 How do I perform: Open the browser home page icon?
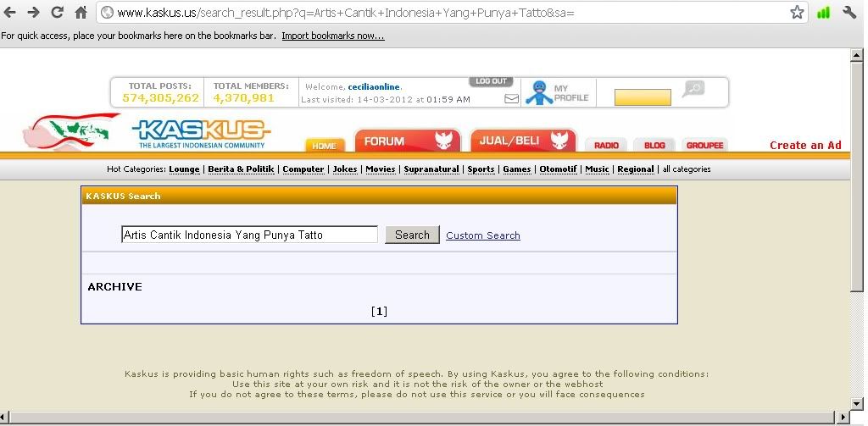(81, 12)
